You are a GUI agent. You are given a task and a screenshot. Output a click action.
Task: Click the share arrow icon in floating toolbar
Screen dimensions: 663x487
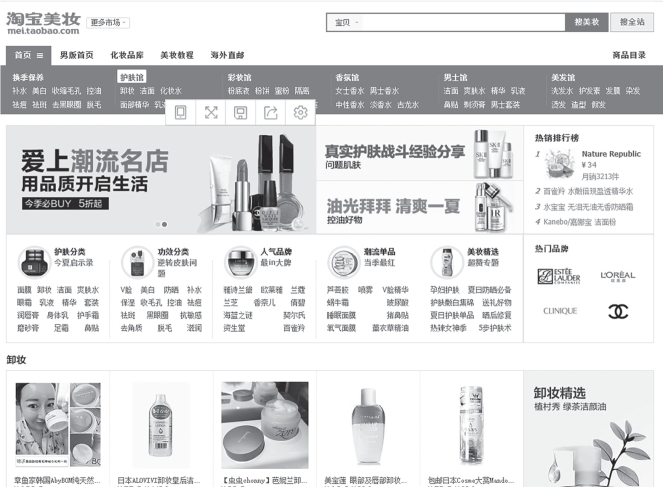click(271, 112)
